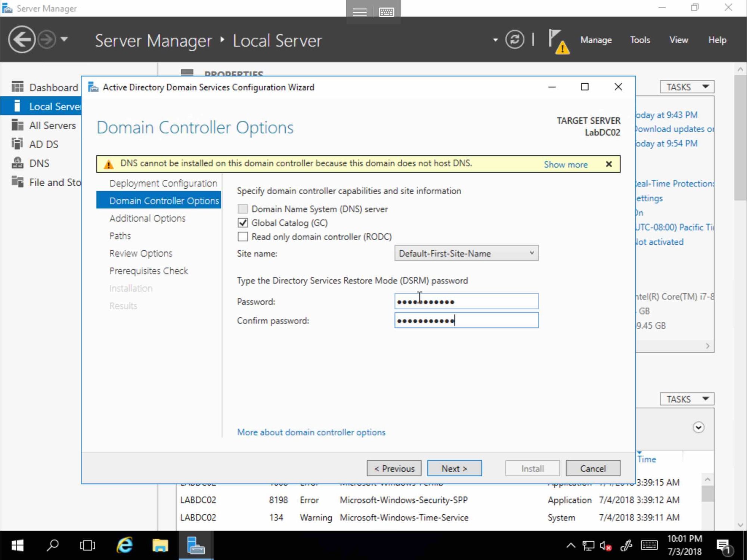Click the Next button

(454, 468)
